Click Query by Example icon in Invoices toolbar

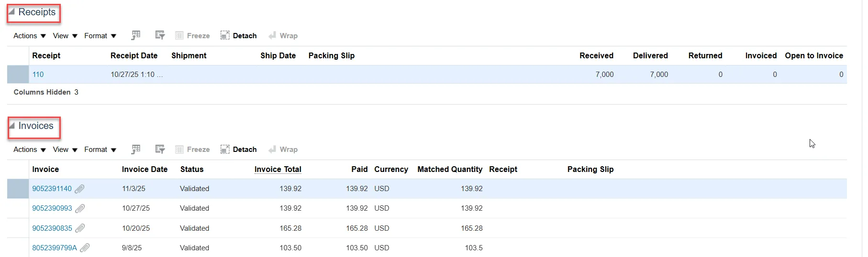[x=160, y=149]
